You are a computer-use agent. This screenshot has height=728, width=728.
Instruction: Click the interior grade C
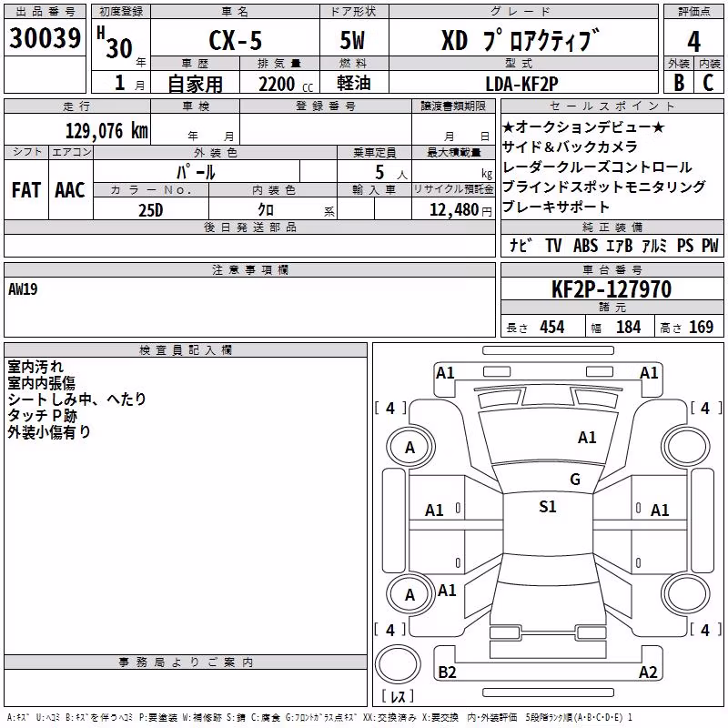[x=708, y=82]
